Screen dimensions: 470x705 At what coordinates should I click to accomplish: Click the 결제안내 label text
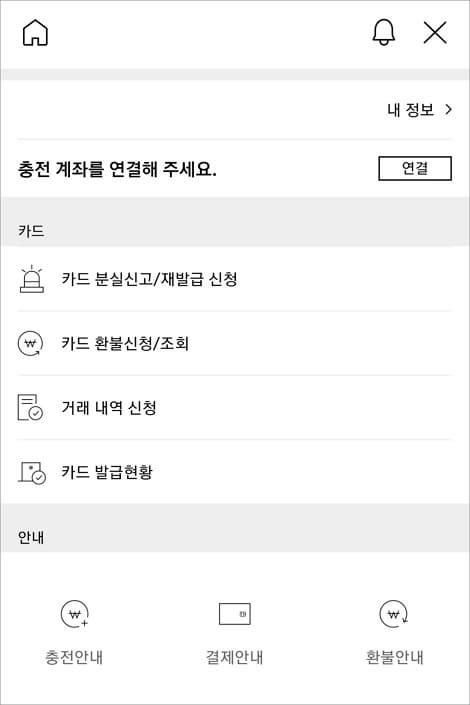(234, 657)
